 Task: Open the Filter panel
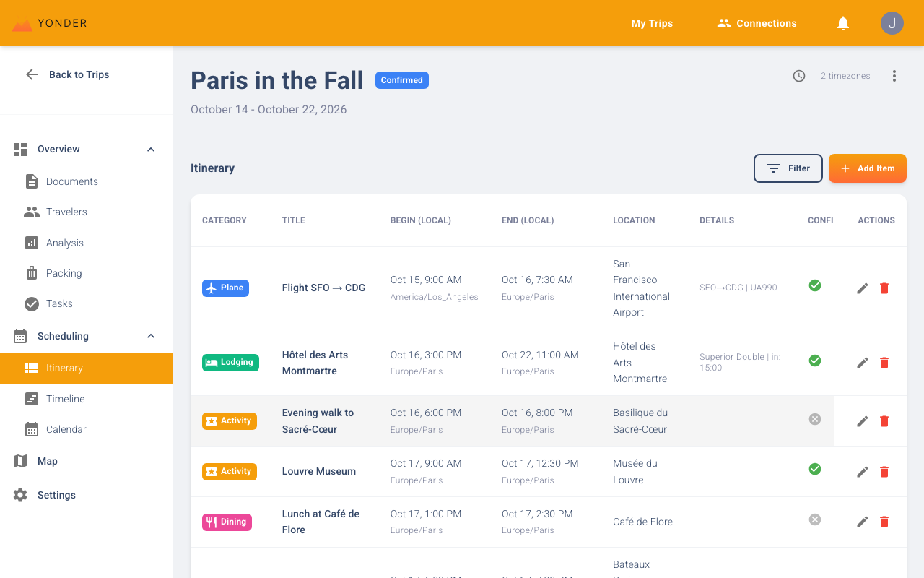pos(788,168)
